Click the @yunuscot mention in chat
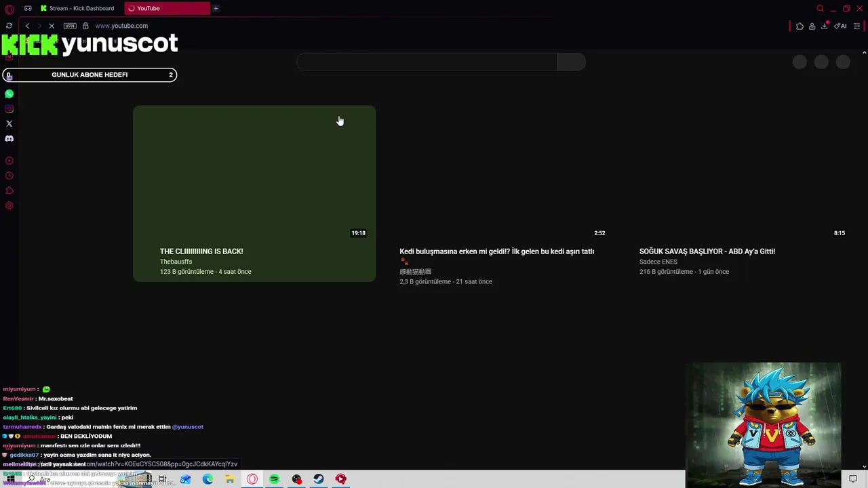Image resolution: width=868 pixels, height=488 pixels. pyautogui.click(x=188, y=427)
